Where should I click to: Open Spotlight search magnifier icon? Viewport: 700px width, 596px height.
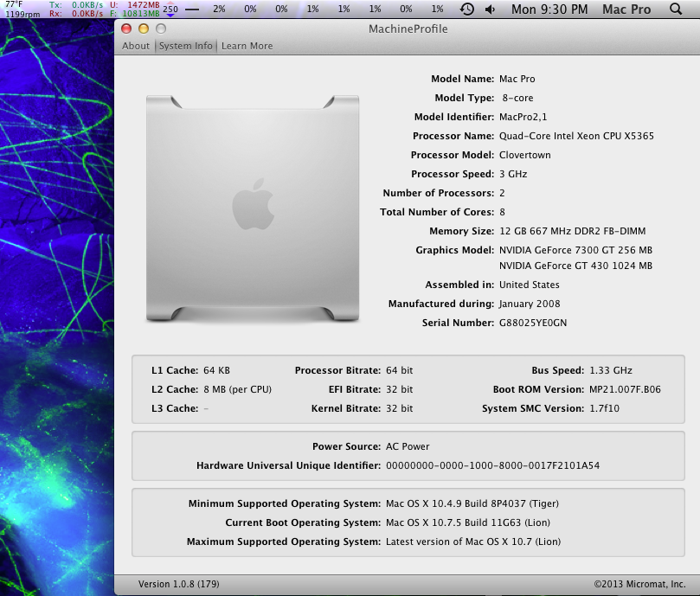676,9
